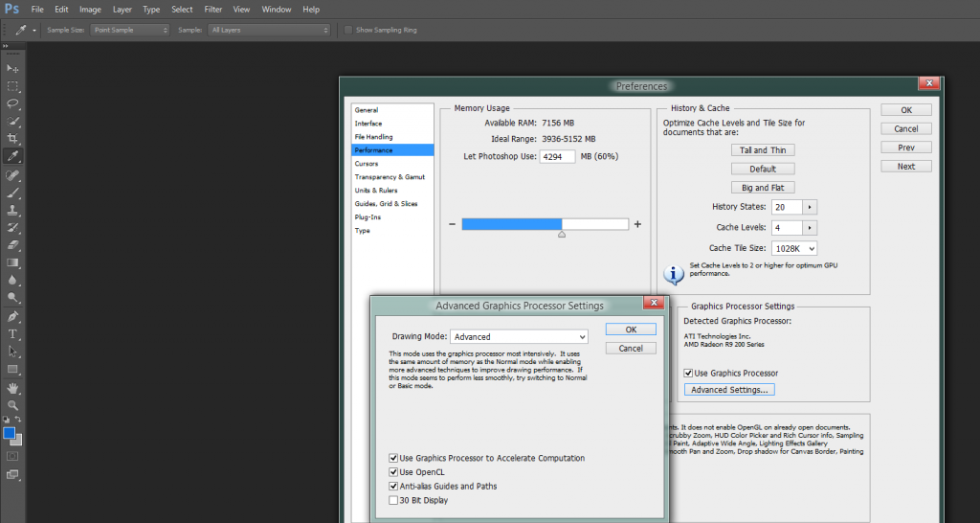Open the Cache Tile Size dropdown
This screenshot has width=980, height=523.
[x=793, y=248]
